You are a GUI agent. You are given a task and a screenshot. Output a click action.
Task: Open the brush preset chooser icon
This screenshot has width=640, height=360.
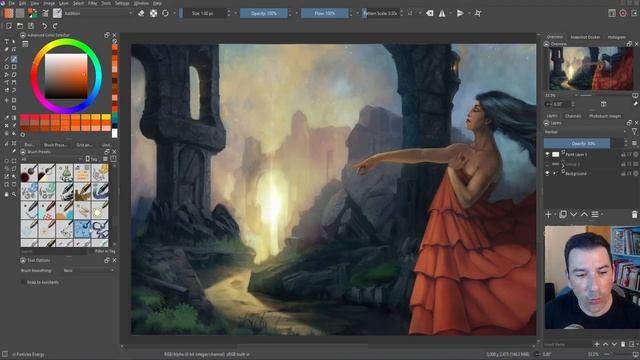click(x=57, y=13)
